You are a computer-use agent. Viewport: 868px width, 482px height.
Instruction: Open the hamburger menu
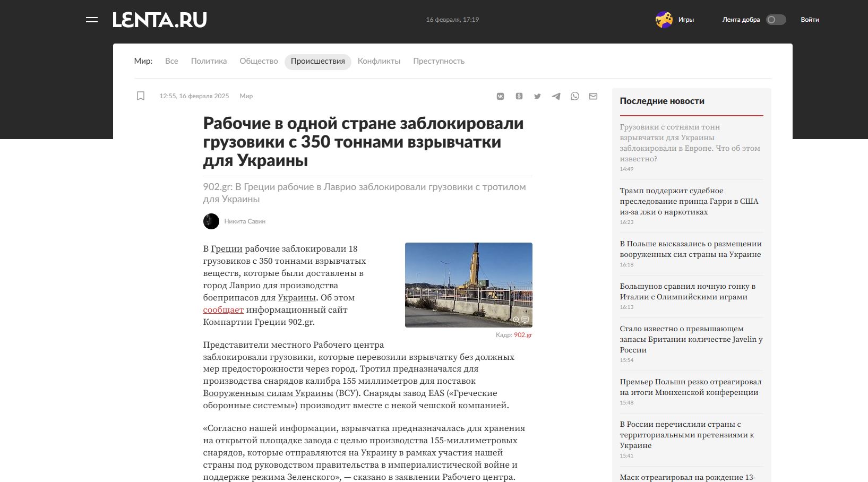pos(92,20)
